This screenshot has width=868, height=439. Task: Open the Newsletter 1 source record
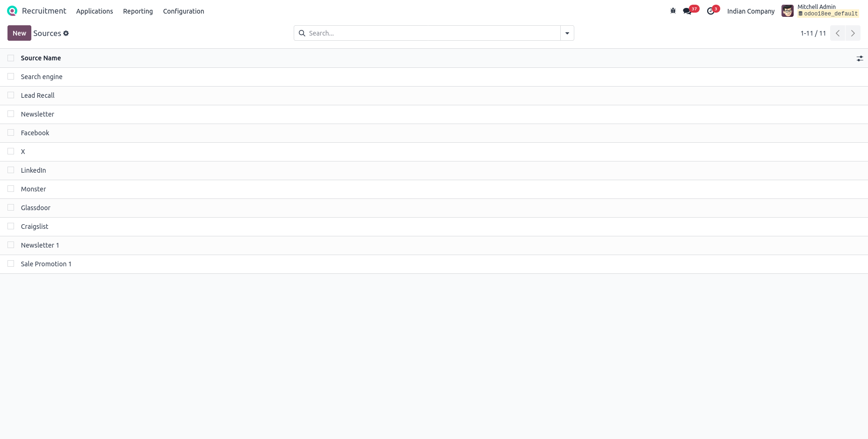coord(40,245)
